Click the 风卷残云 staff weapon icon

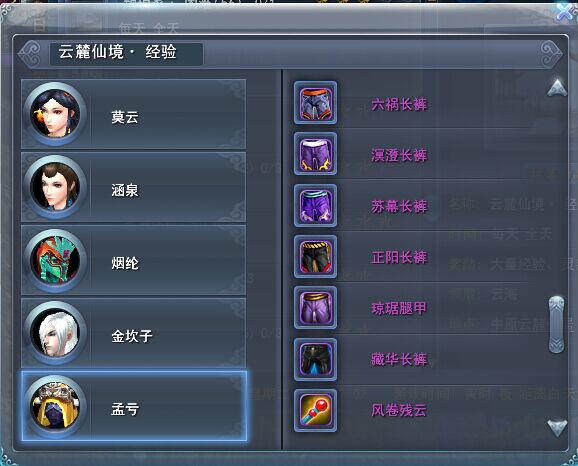tap(315, 410)
